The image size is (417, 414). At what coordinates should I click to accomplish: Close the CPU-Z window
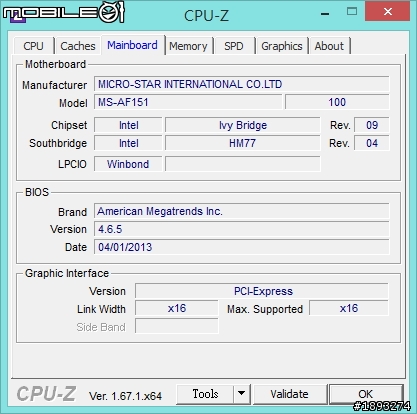pyautogui.click(x=388, y=12)
